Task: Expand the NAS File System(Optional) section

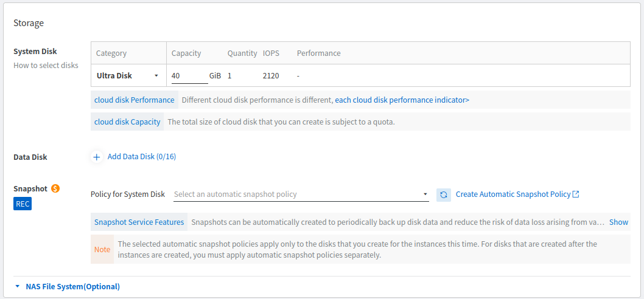Action: [72, 286]
